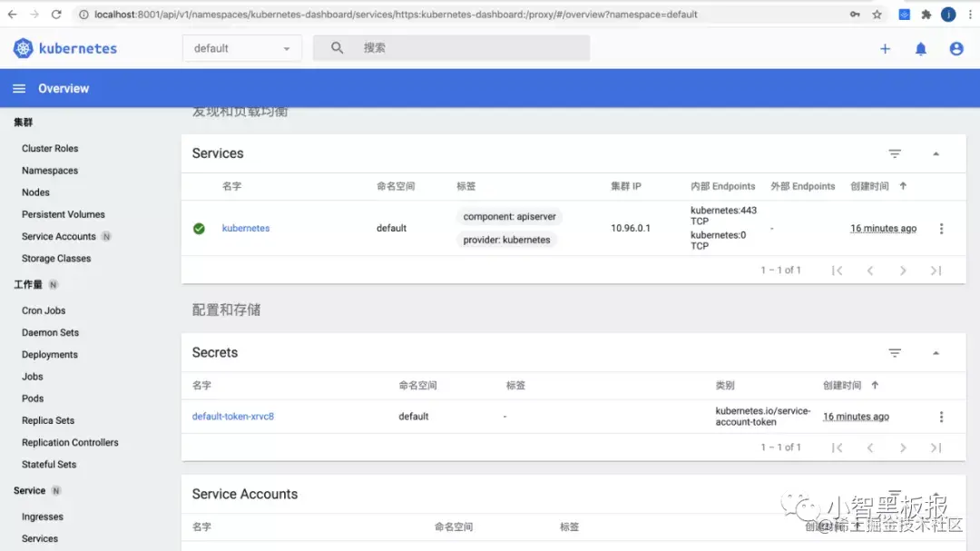Go to previous page of Services
980x551 pixels.
coord(870,271)
